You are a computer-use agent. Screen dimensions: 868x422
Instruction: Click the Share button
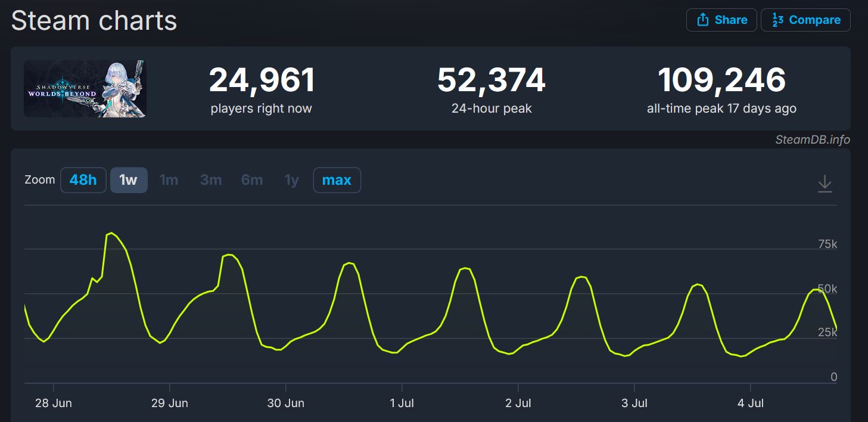click(x=721, y=20)
